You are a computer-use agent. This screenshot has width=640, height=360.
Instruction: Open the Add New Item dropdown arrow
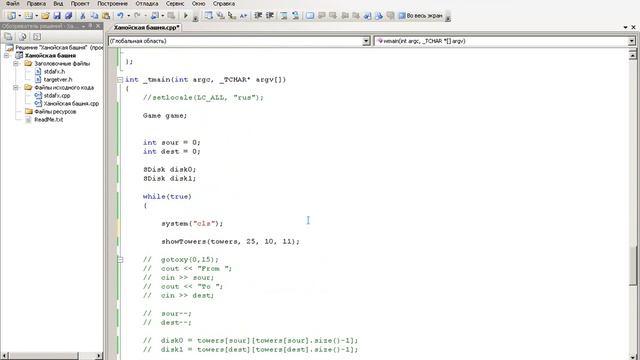36,16
